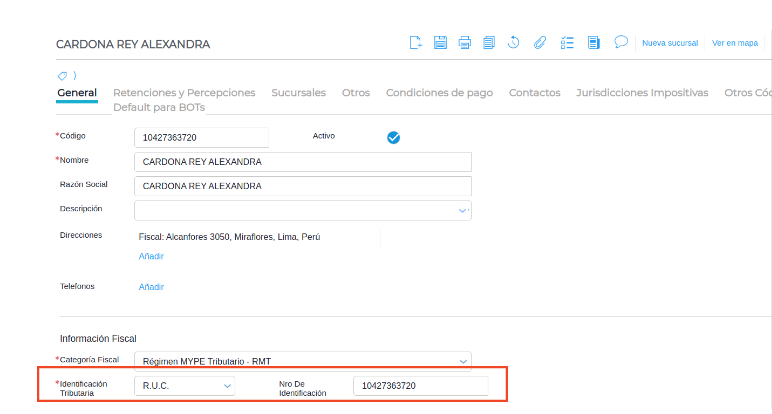The height and width of the screenshot is (414, 772).
Task: Click Añadir next to Telefonos
Action: pyautogui.click(x=151, y=287)
